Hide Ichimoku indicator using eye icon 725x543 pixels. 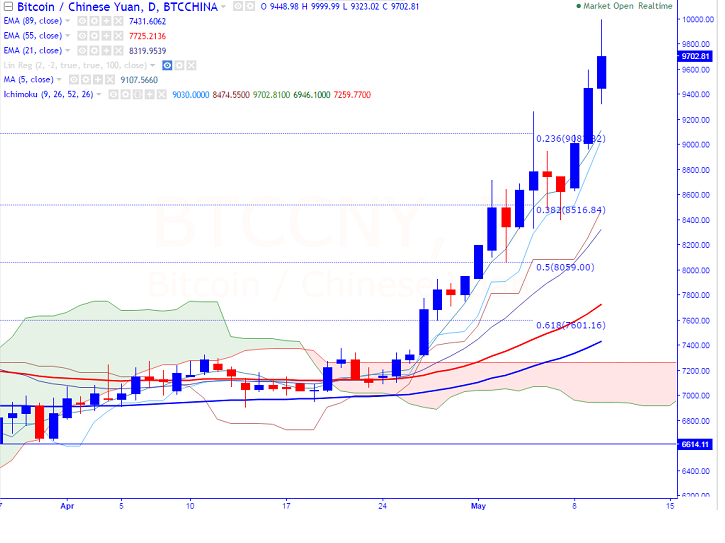click(113, 95)
